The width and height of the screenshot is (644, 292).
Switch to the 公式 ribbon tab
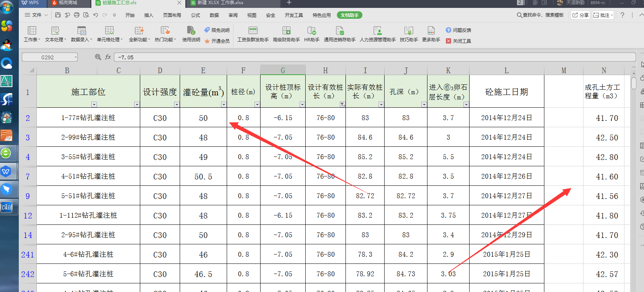pyautogui.click(x=195, y=15)
